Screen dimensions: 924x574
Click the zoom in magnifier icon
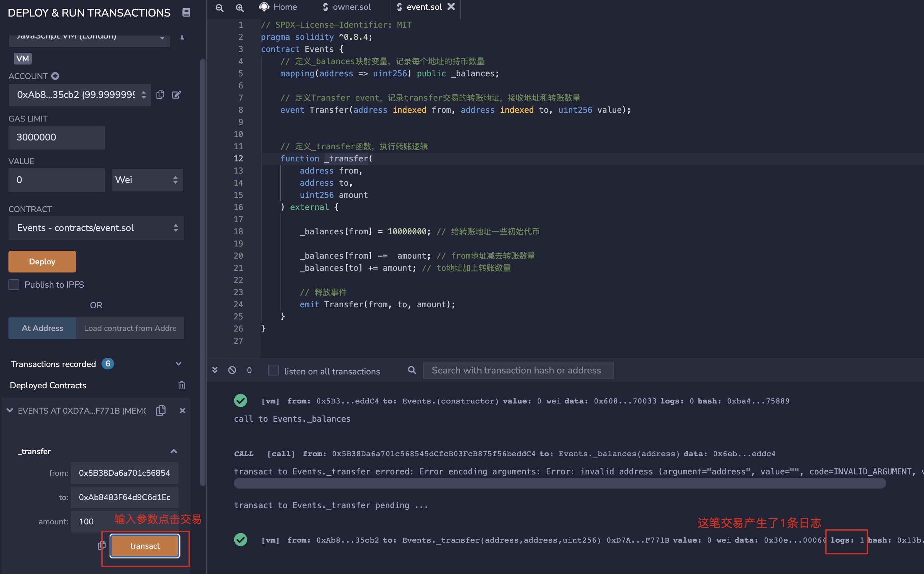pos(239,7)
